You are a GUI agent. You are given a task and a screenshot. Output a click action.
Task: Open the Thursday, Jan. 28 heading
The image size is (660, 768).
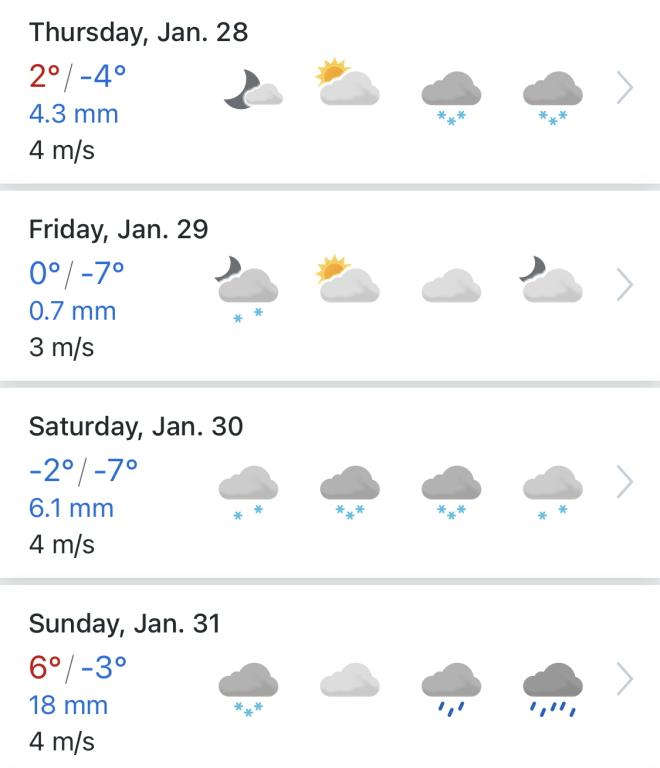(138, 32)
